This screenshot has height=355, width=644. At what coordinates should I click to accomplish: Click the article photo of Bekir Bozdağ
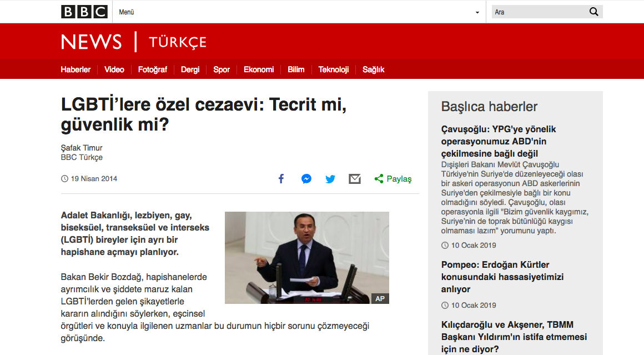306,257
